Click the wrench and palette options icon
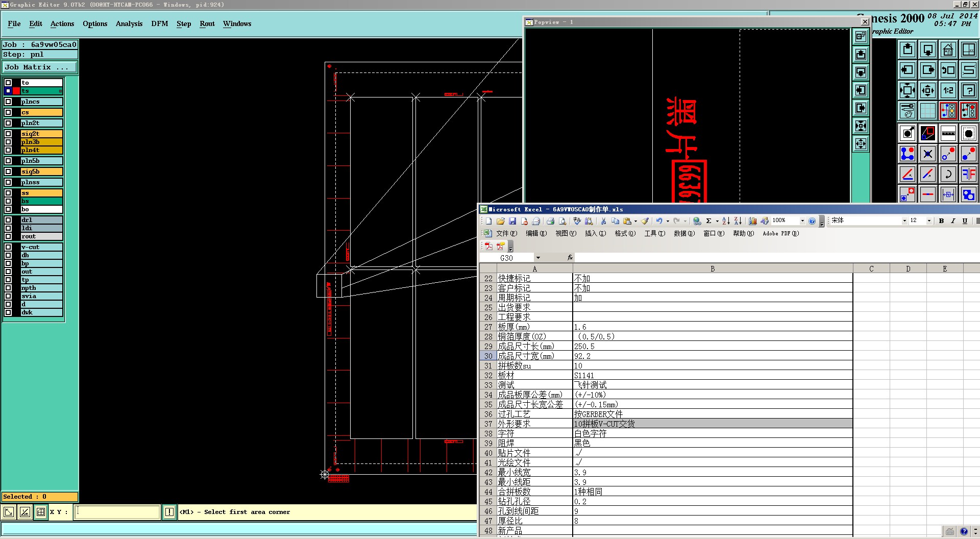Viewport: 980px width, 539px height. tap(908, 110)
